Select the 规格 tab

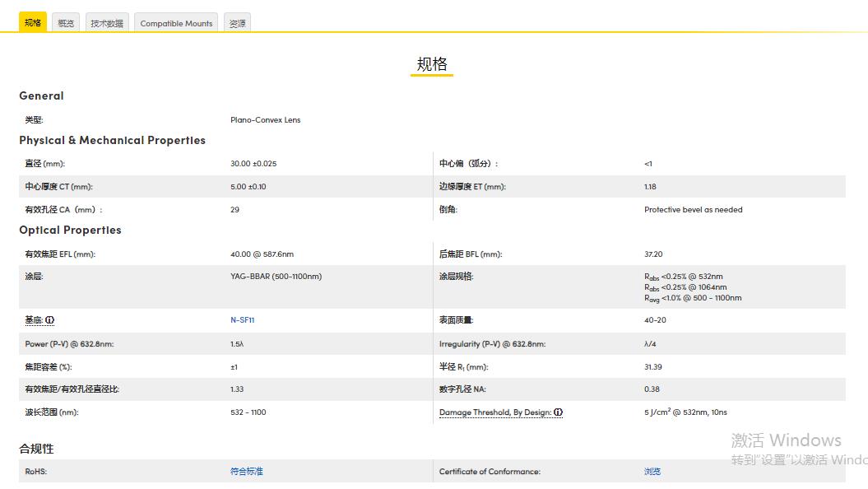(31, 22)
